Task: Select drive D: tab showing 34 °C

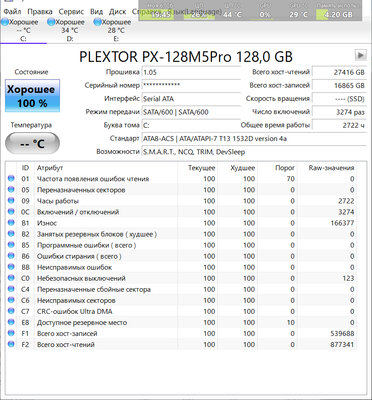Action: click(70, 30)
